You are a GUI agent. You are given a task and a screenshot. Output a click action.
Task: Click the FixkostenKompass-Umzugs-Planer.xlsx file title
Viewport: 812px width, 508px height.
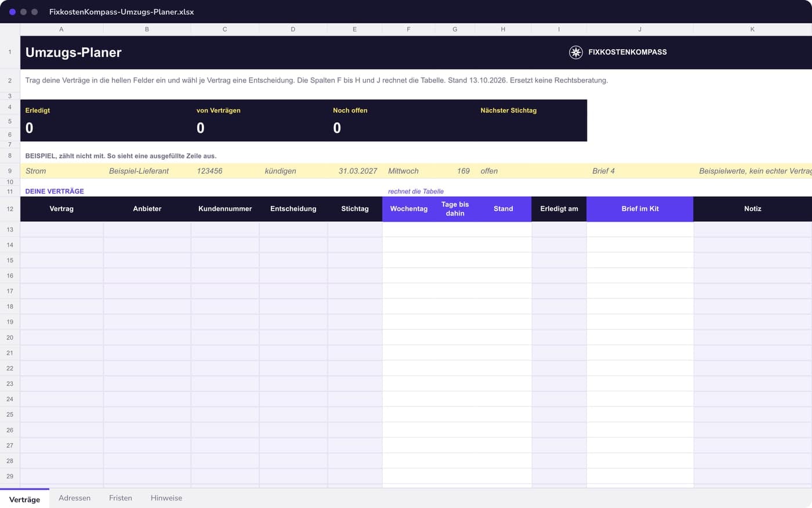tap(122, 12)
